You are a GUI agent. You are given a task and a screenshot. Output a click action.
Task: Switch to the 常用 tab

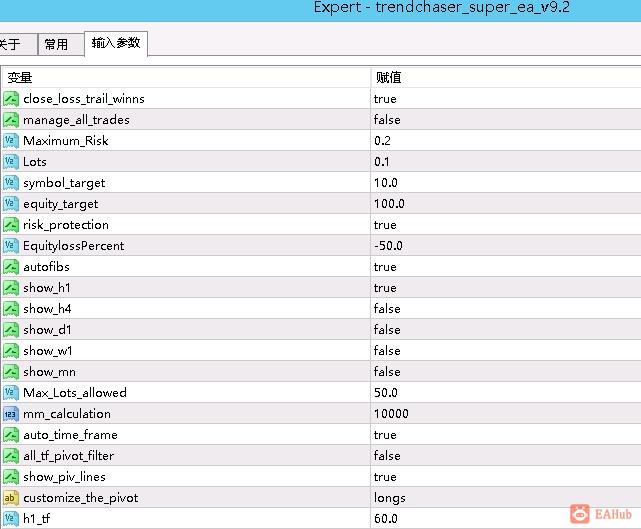coord(61,44)
